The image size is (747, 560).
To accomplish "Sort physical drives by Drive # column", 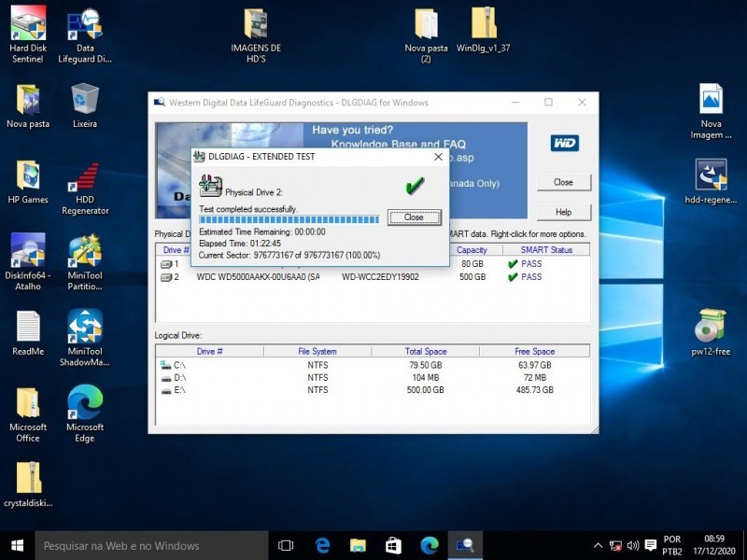I will coord(176,250).
